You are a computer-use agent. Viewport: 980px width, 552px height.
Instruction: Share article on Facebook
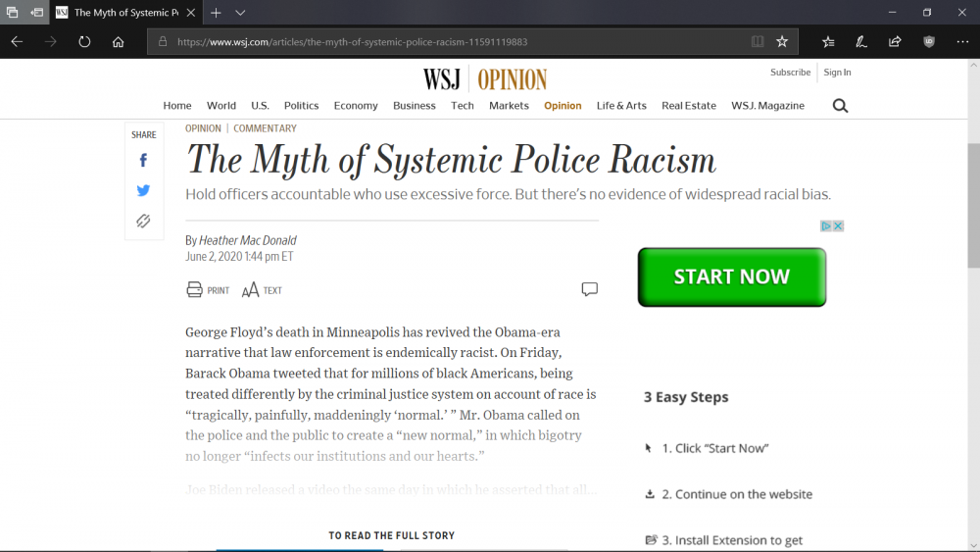[x=143, y=161]
